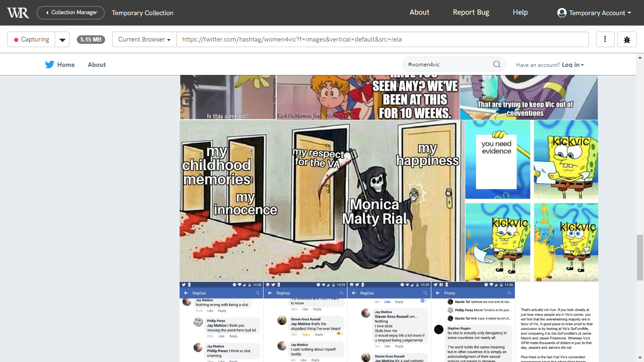
Task: Open the capture mode dropdown arrow
Action: 62,40
